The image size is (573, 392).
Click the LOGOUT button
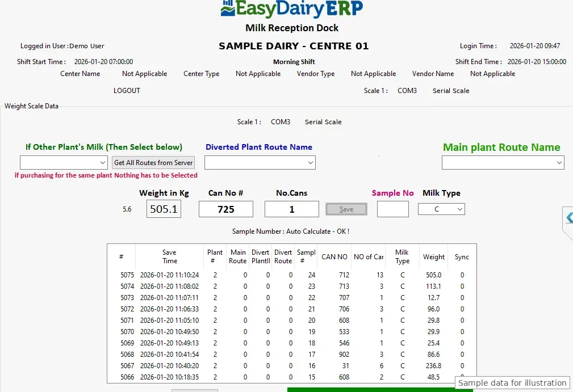tap(127, 91)
